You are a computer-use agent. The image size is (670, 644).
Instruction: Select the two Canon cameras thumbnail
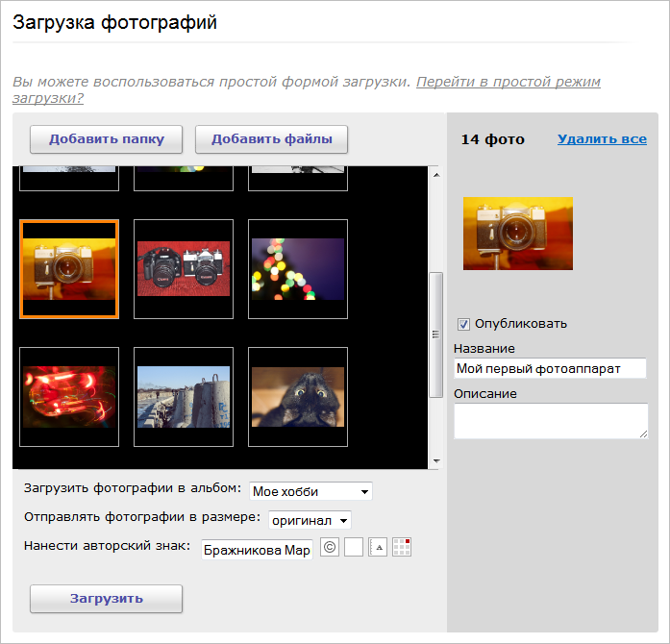tap(183, 268)
